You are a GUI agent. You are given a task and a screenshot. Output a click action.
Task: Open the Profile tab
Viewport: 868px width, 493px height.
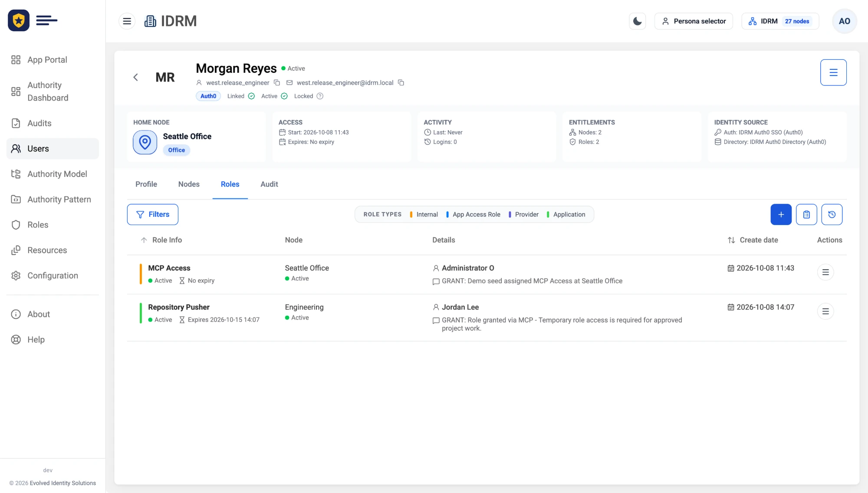click(x=146, y=184)
